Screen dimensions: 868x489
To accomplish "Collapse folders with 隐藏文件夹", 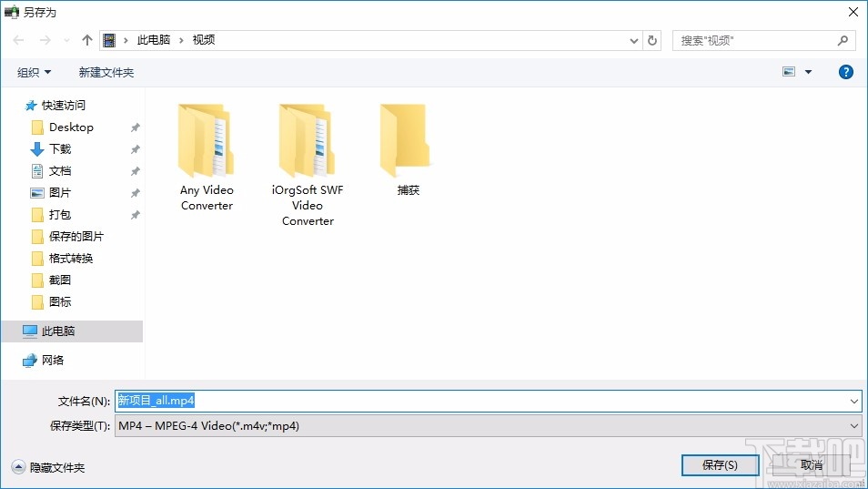I will click(48, 467).
